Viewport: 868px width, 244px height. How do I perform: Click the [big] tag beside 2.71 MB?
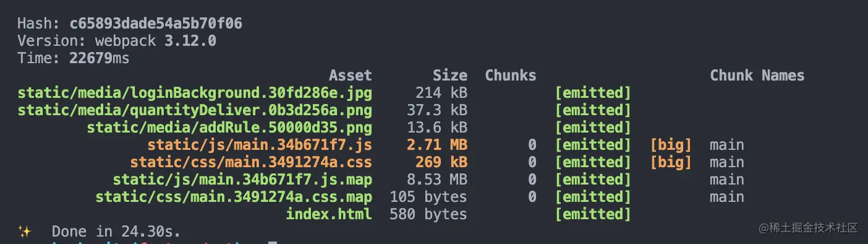coord(671,145)
